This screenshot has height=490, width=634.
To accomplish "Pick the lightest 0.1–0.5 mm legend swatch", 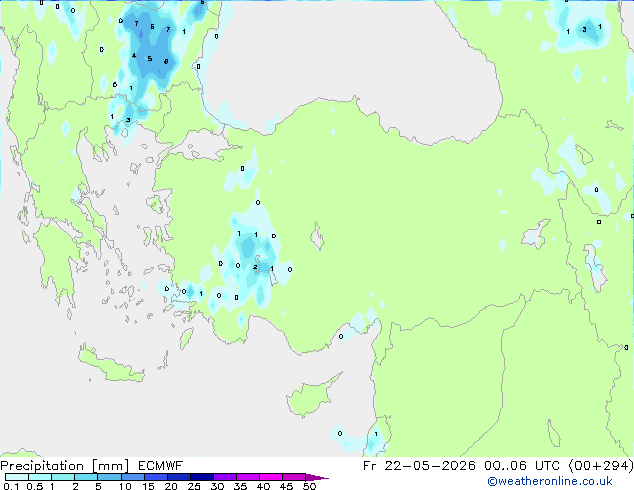I will pos(17,477).
